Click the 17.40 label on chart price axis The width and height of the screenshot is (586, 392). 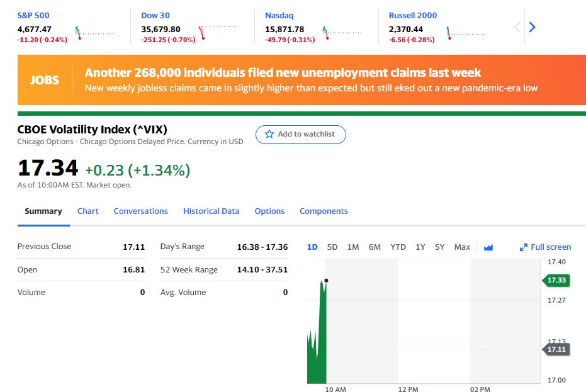coord(556,262)
